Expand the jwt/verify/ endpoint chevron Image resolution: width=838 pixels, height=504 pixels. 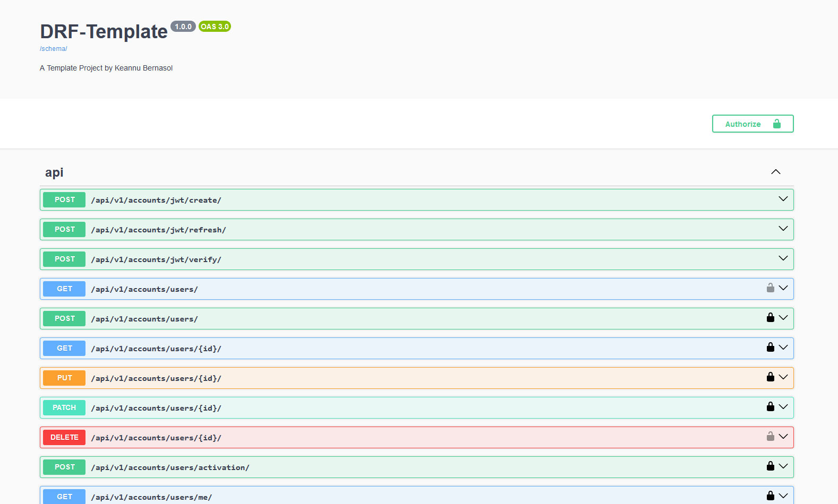(x=783, y=258)
